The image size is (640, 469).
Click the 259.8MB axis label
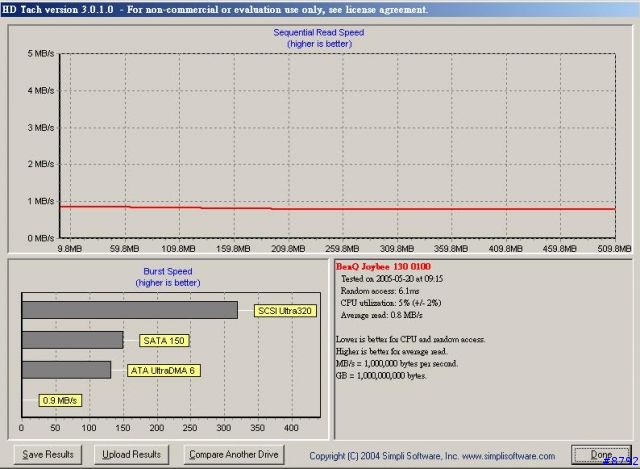click(x=342, y=248)
